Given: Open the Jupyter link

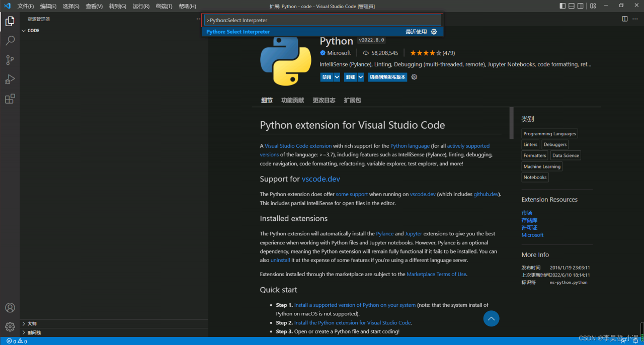Looking at the screenshot, I should [414, 233].
